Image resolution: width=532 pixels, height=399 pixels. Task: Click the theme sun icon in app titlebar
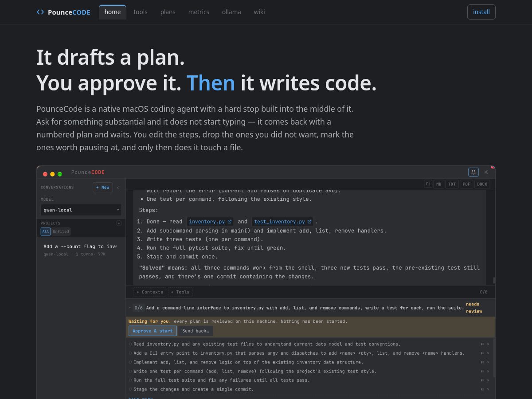(x=486, y=172)
